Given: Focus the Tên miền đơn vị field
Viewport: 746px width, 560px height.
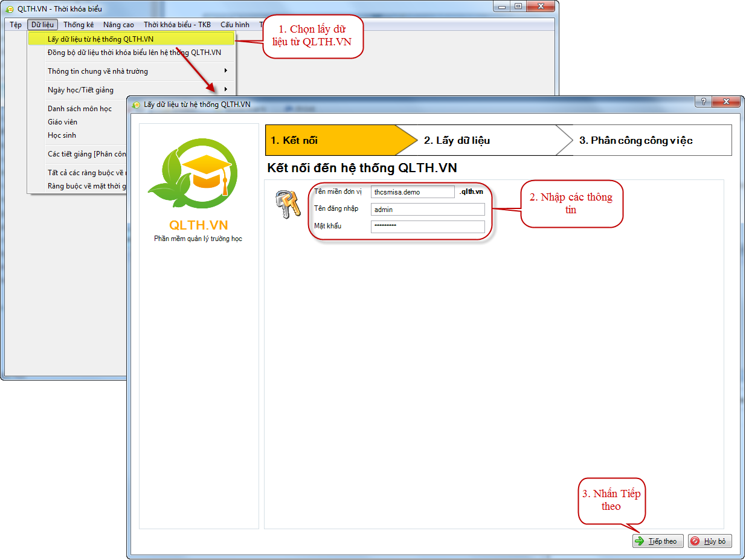Looking at the screenshot, I should pyautogui.click(x=413, y=192).
